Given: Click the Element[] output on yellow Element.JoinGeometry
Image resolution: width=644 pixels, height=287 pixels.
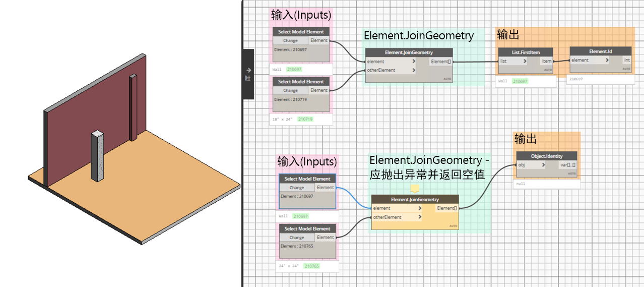Looking at the screenshot, I should point(447,208).
